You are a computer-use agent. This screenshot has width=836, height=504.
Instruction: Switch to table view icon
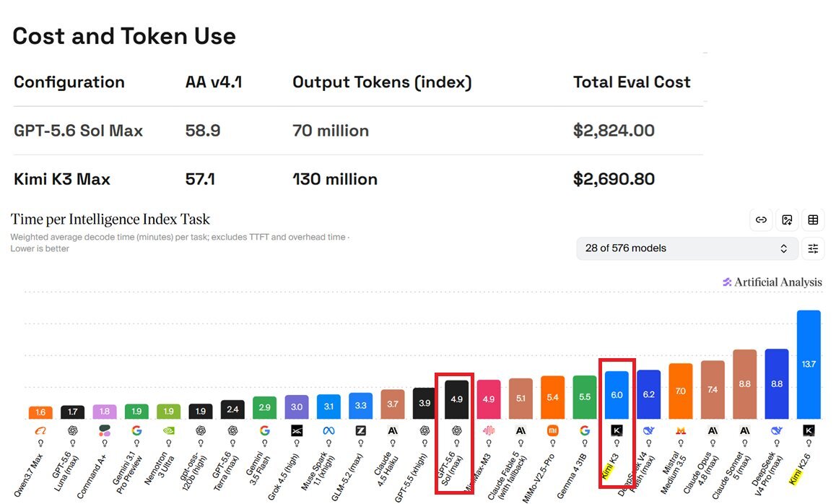tap(813, 220)
